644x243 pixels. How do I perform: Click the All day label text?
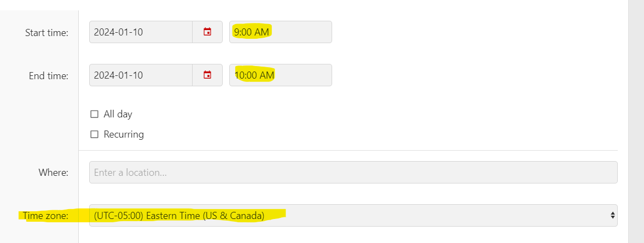tap(118, 114)
